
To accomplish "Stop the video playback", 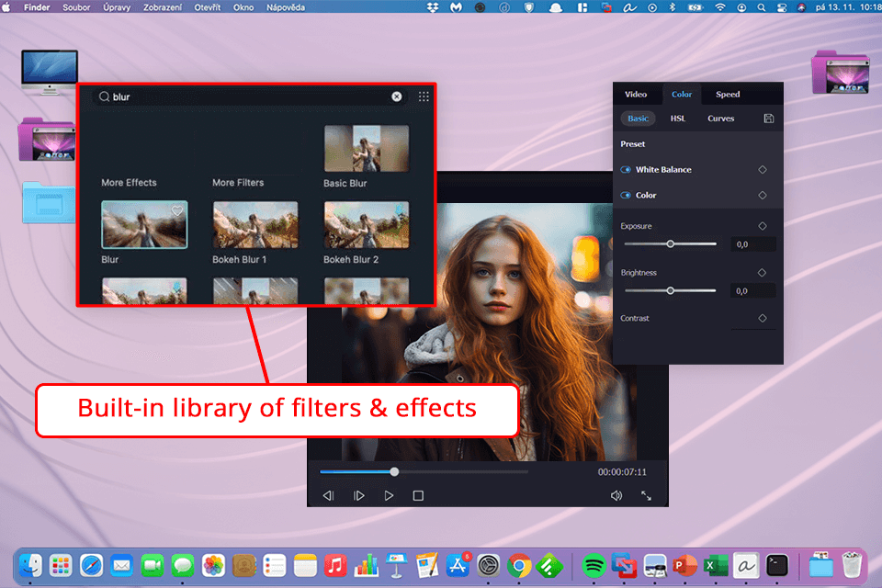I will 418,496.
